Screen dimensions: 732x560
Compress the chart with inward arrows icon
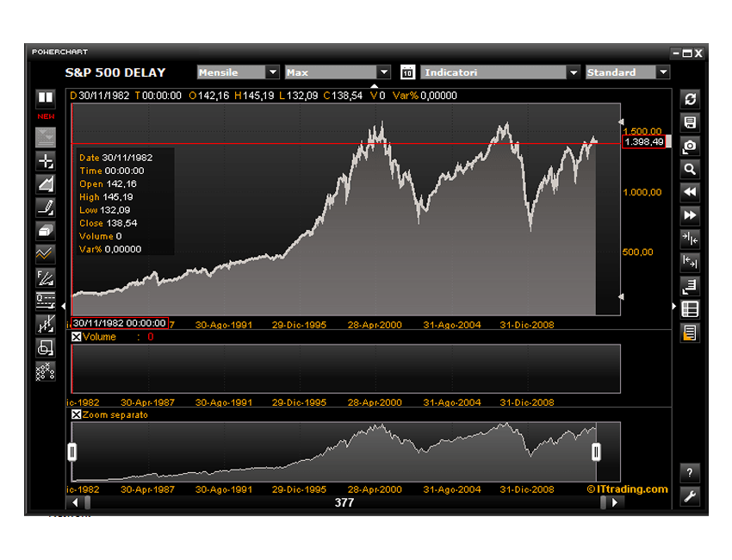click(x=690, y=239)
